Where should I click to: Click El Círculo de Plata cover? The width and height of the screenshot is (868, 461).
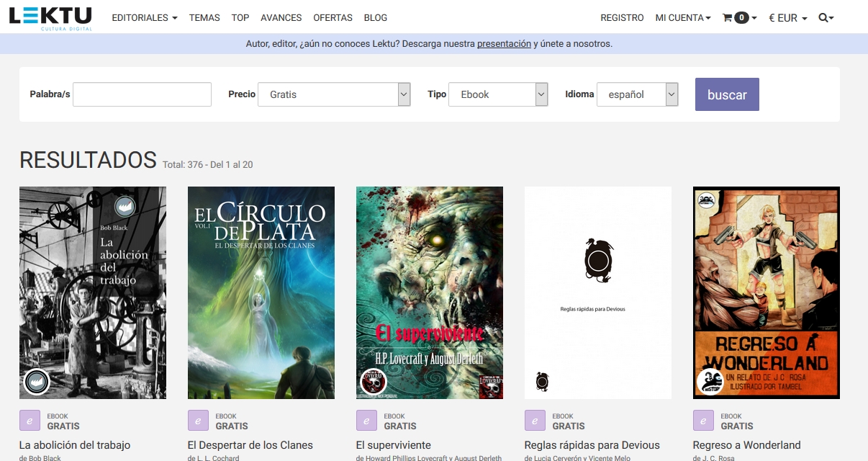click(x=261, y=293)
